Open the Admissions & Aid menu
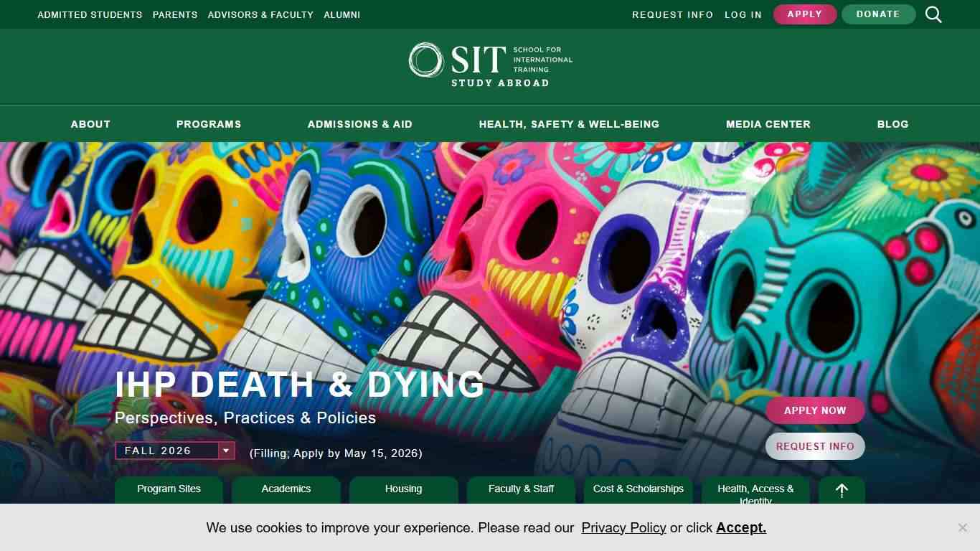The width and height of the screenshot is (980, 551). (359, 124)
